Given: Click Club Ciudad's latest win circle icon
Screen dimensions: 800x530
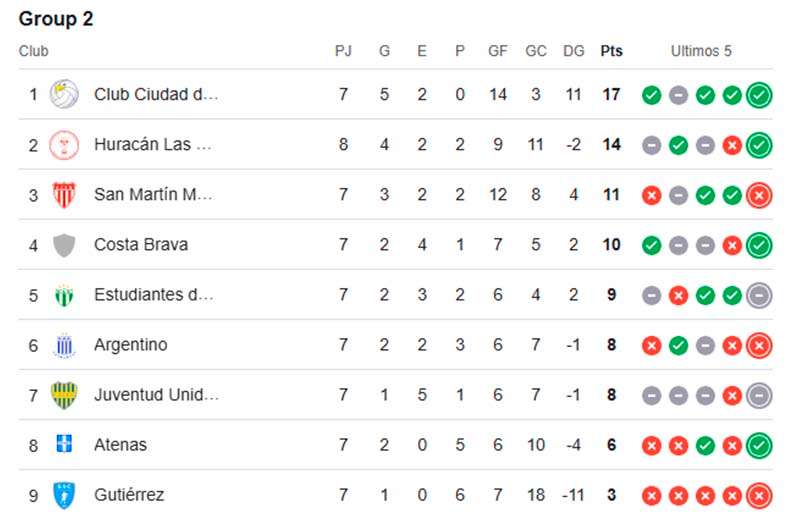Looking at the screenshot, I should point(759,95).
